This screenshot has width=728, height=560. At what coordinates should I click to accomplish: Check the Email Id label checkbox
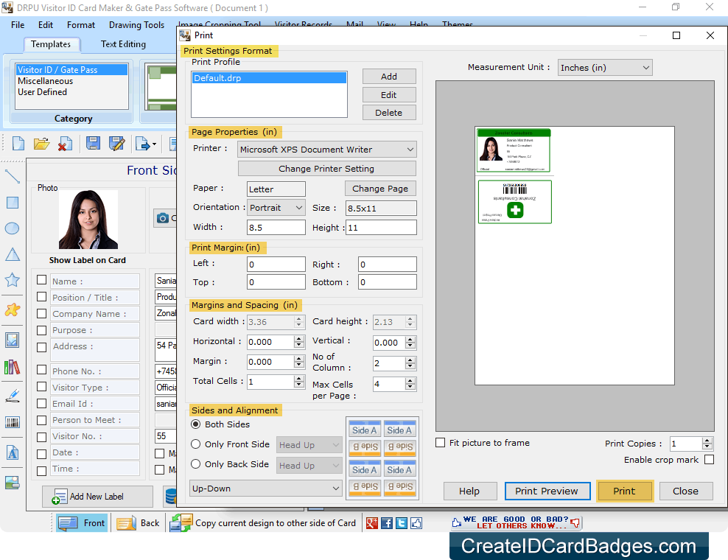coord(42,403)
